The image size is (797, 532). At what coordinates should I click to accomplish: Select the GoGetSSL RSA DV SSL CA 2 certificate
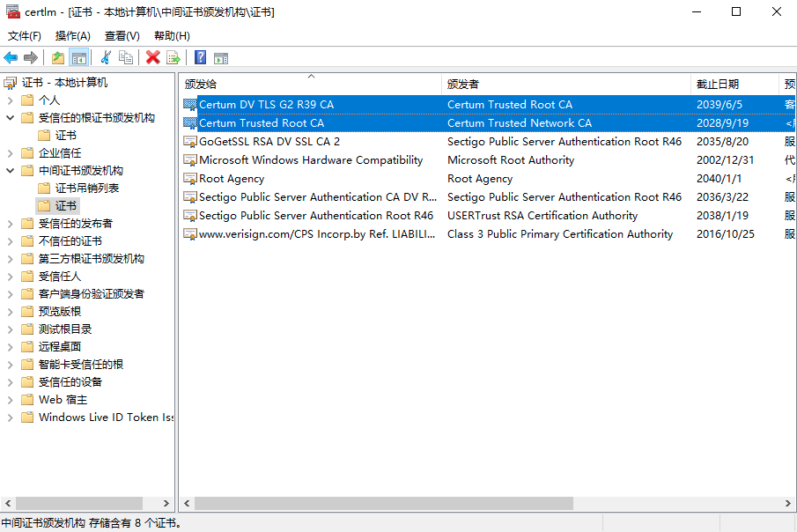pos(269,142)
